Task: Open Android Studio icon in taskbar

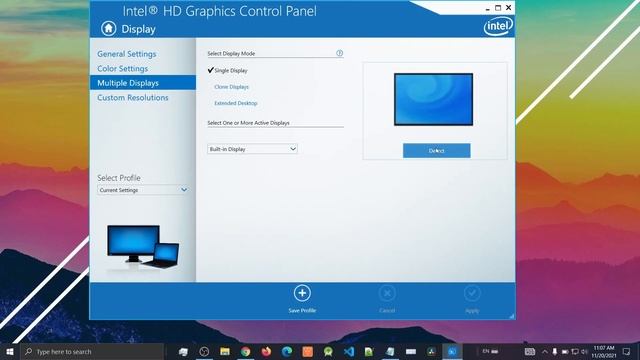Action: (328, 351)
